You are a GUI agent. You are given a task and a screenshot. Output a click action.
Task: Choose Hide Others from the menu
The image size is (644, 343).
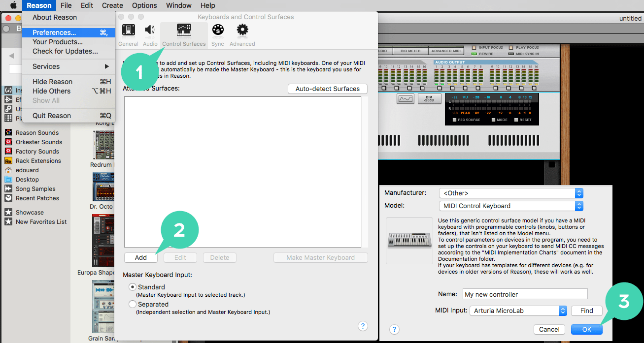[x=69, y=91]
